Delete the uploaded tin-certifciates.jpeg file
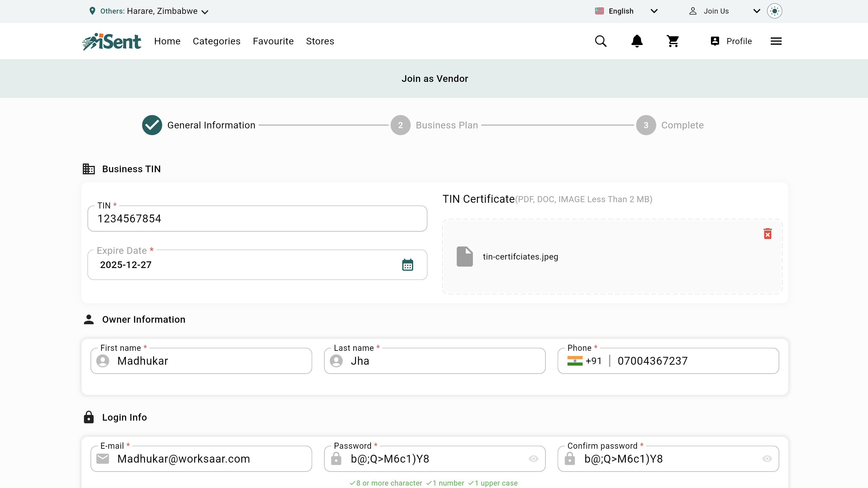This screenshot has width=868, height=488. [x=768, y=234]
